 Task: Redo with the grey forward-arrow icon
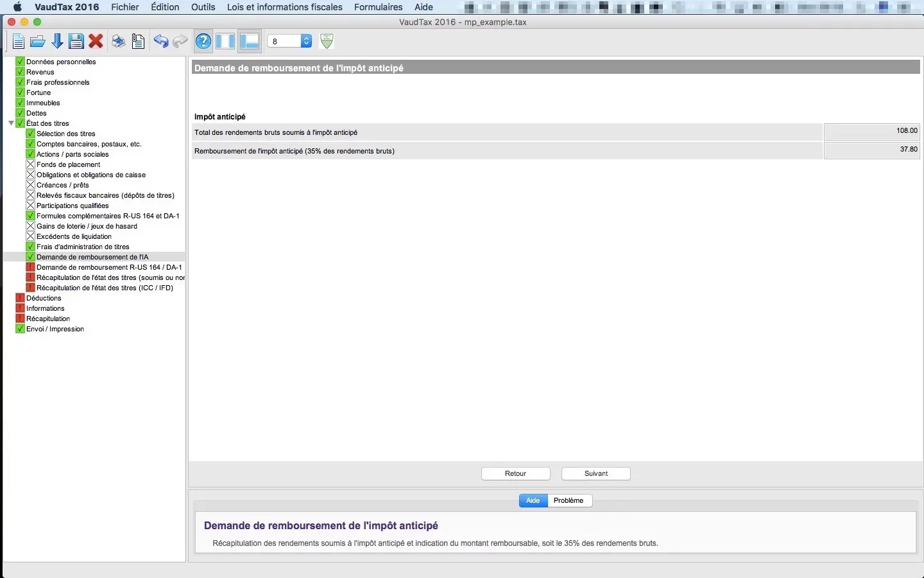(180, 42)
